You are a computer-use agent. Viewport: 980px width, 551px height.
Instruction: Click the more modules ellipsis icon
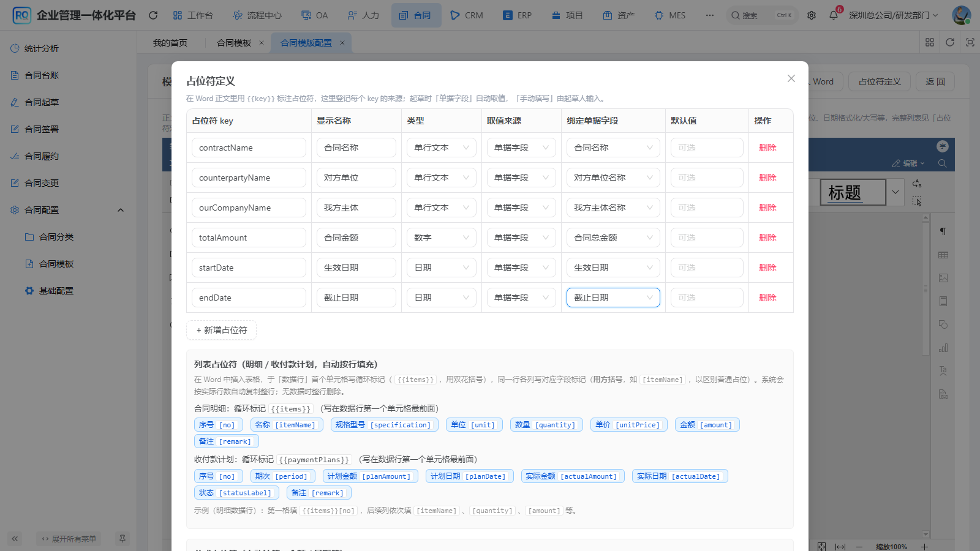coord(710,15)
